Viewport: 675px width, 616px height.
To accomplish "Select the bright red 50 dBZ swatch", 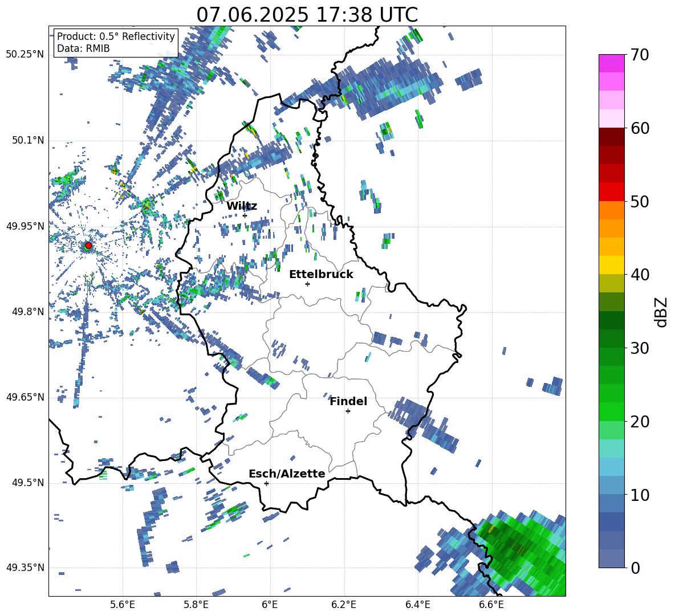I will click(611, 192).
